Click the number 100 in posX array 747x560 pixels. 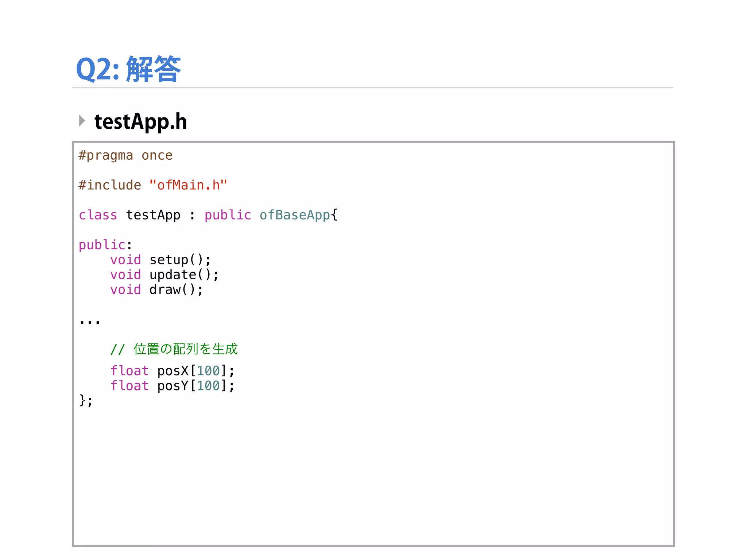point(208,371)
